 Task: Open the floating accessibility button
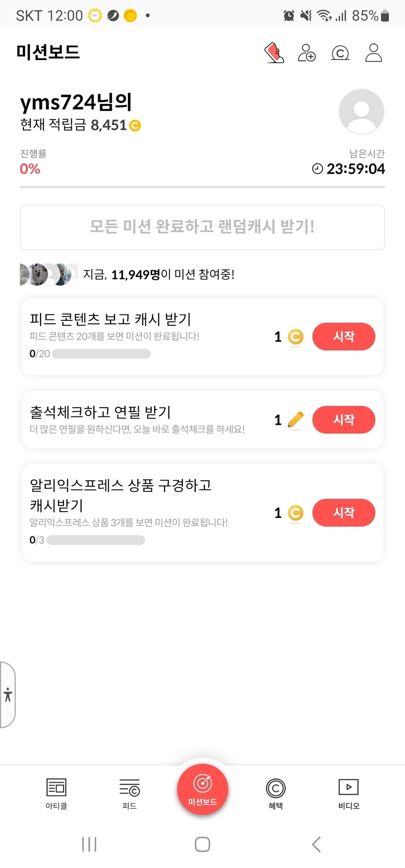click(x=8, y=694)
